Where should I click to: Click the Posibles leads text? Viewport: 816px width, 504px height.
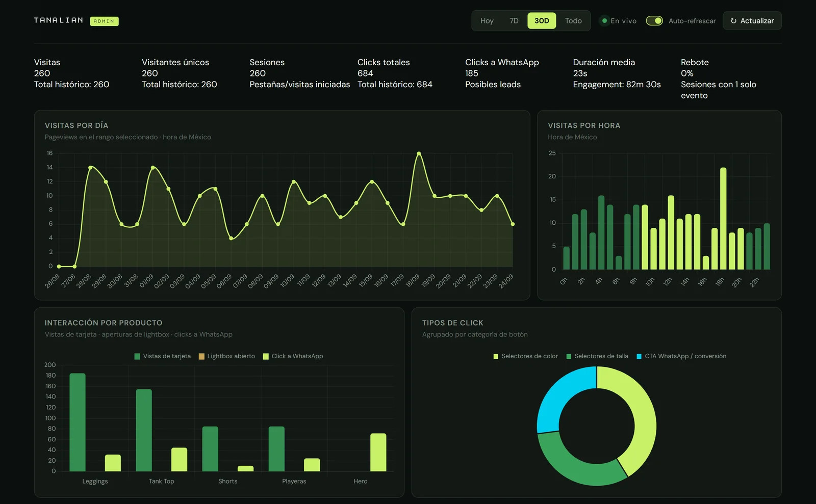[493, 85]
